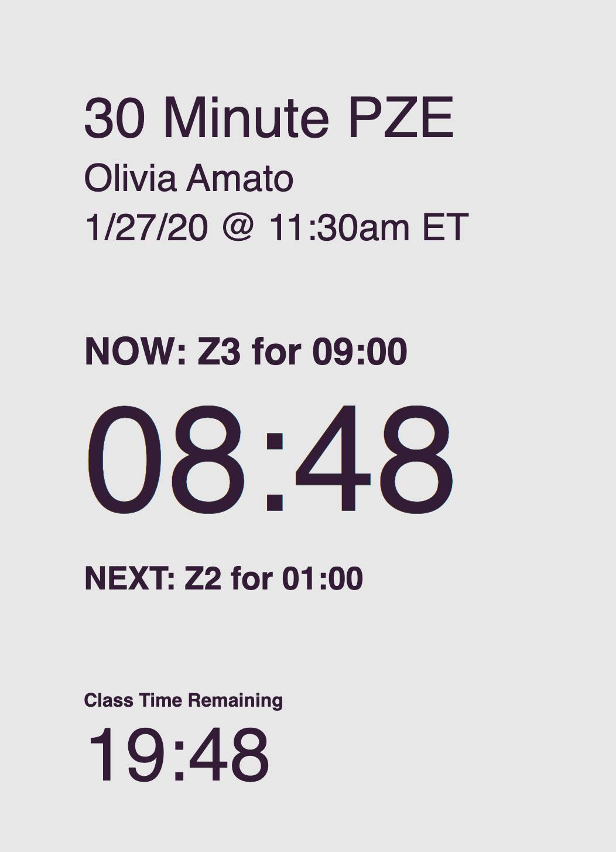Screen dimensions: 616x852
Task: Click the @ symbol in date line
Action: [238, 227]
